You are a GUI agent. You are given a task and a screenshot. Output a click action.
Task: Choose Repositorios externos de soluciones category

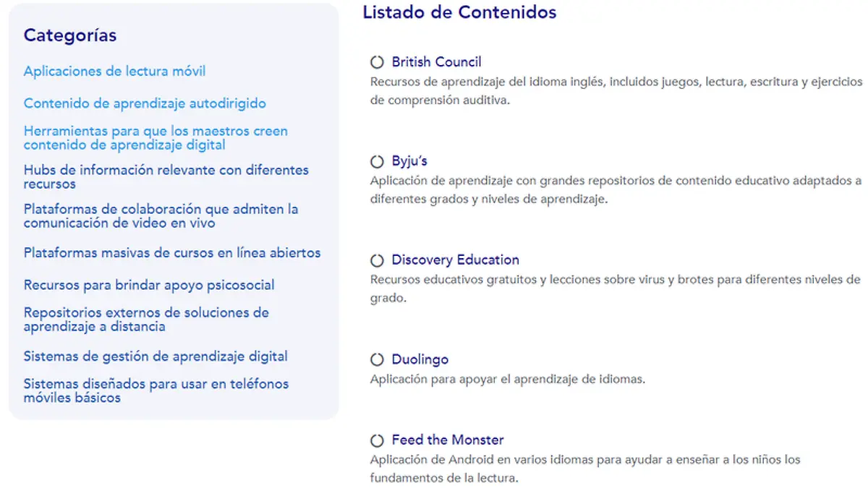click(146, 320)
